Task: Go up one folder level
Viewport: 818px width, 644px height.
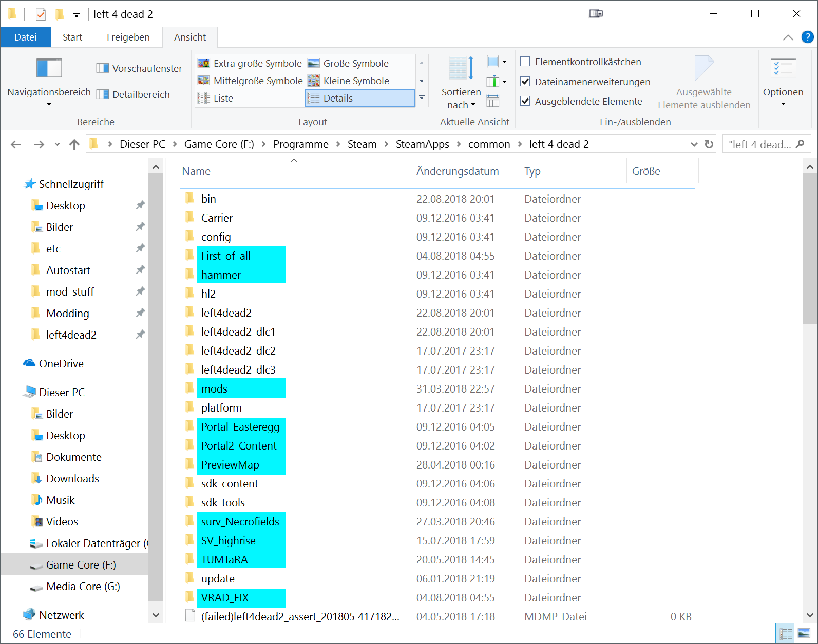Action: tap(74, 144)
